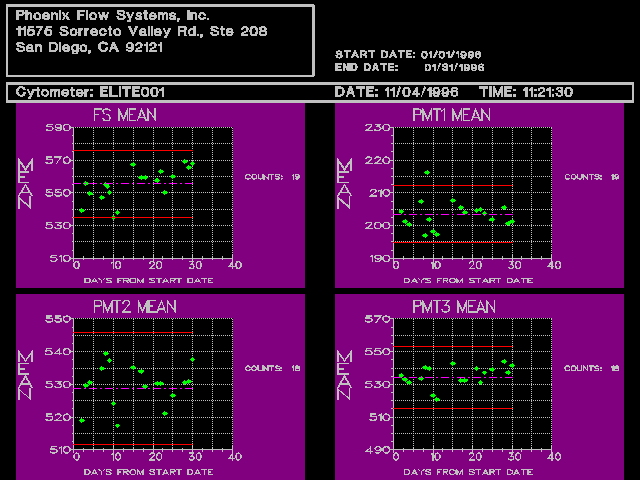Click the San Diego, CA 92121 line
The height and width of the screenshot is (480, 640).
pos(89,47)
